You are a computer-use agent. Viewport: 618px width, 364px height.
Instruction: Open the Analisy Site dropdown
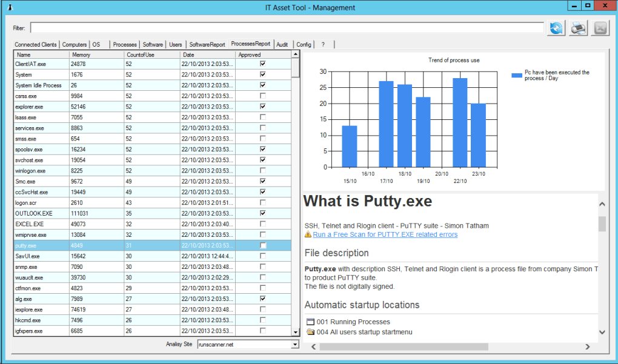tap(295, 345)
